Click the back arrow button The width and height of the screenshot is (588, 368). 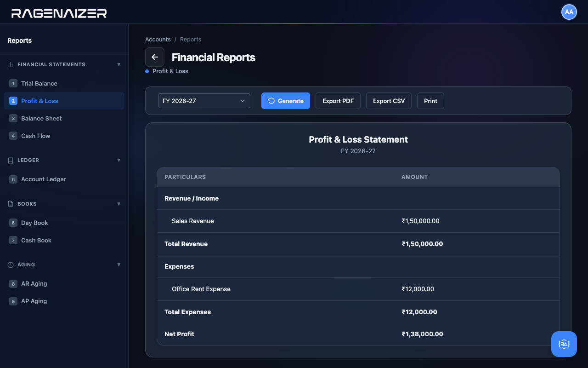click(x=155, y=57)
